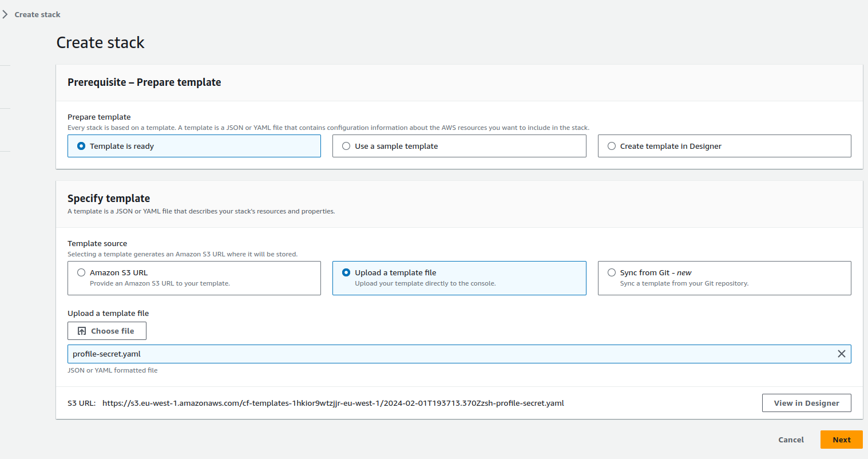Choose Sync from Git template source
Image resolution: width=868 pixels, height=459 pixels.
coord(724,278)
